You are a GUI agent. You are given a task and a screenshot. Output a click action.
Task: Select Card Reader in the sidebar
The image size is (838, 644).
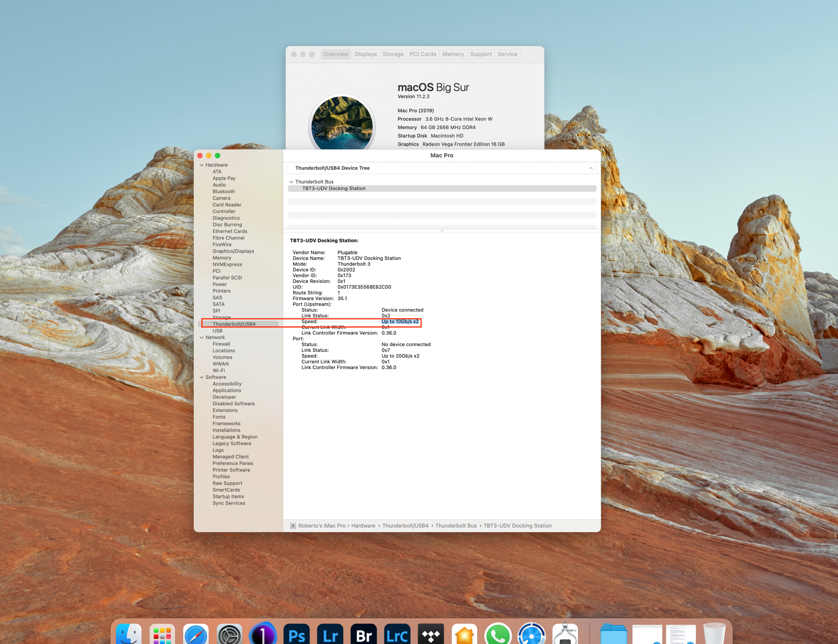click(x=227, y=205)
